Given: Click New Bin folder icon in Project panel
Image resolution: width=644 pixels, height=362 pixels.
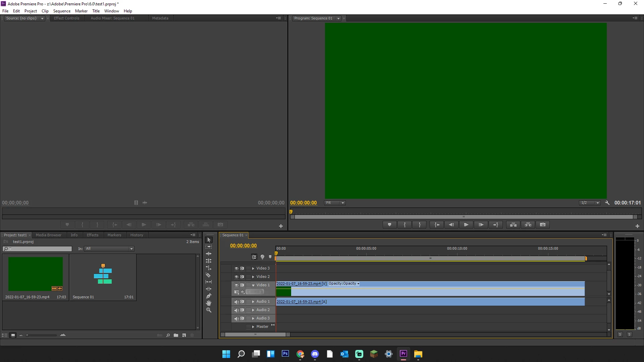Looking at the screenshot, I should pyautogui.click(x=176, y=335).
